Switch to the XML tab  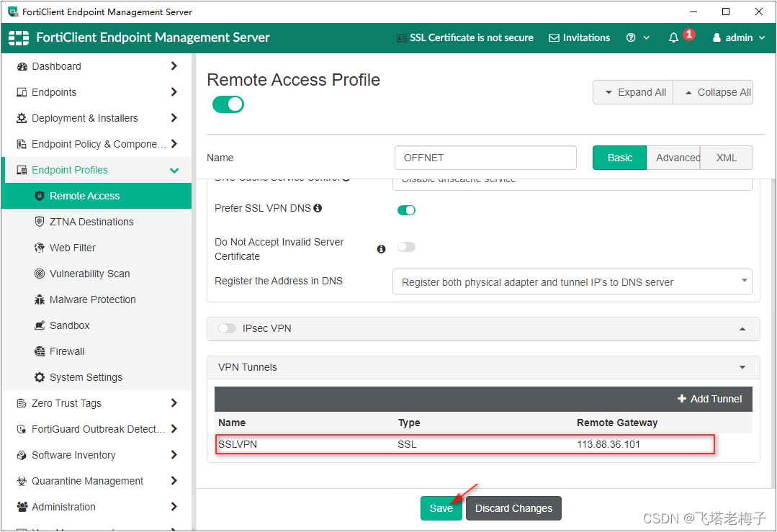727,158
